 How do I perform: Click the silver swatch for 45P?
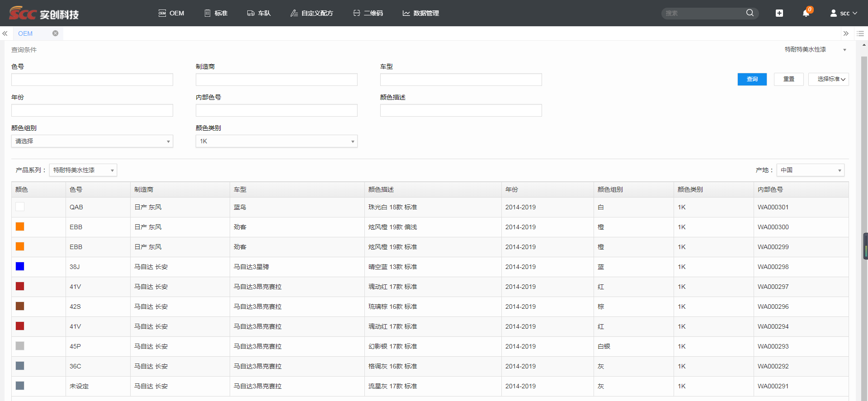(x=20, y=346)
